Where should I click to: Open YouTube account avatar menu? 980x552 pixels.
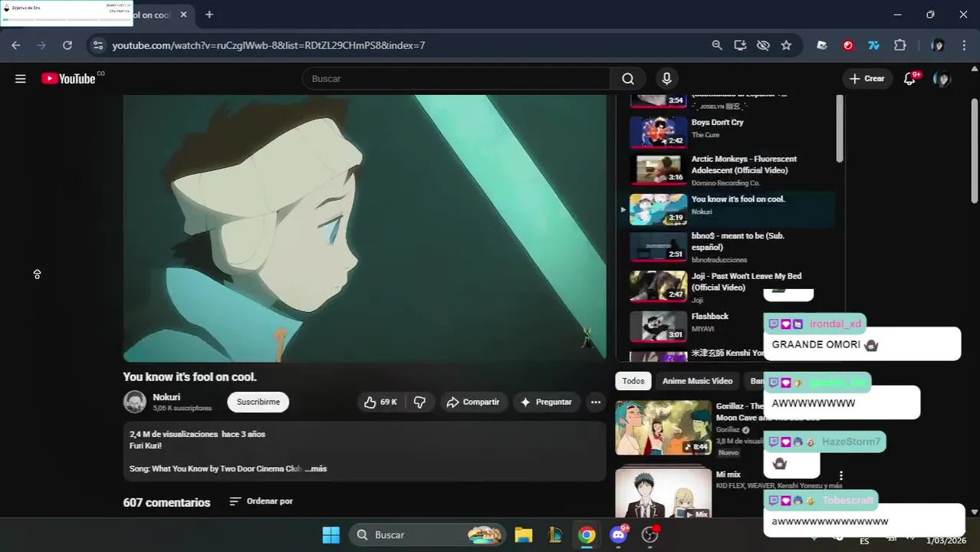942,79
